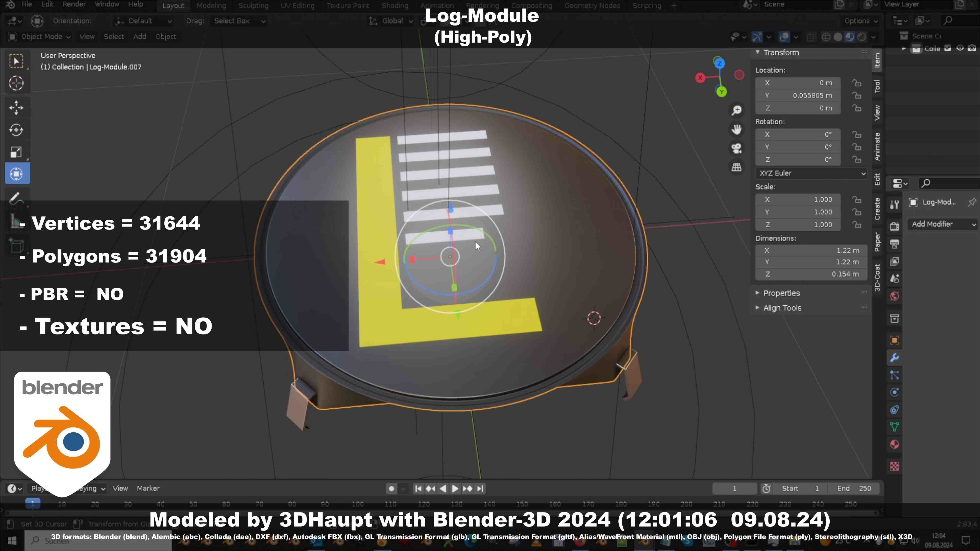Screen dimensions: 980x551
Task: Open the 3D-Coat sidebar tab
Action: coord(877,278)
